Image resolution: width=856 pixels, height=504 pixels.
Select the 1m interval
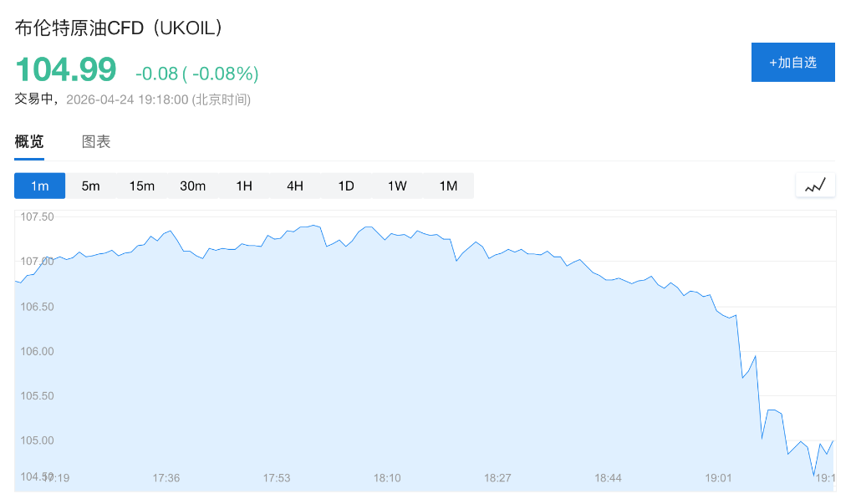39,186
